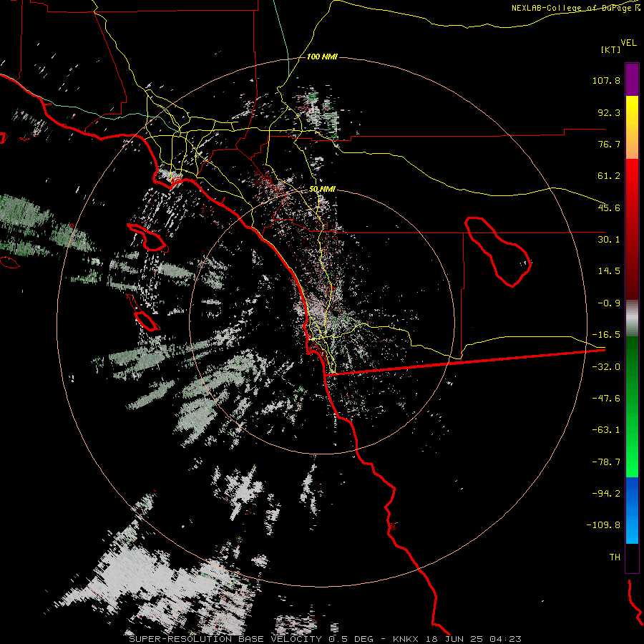Pick the gray near-zero color bar segment

(632, 318)
